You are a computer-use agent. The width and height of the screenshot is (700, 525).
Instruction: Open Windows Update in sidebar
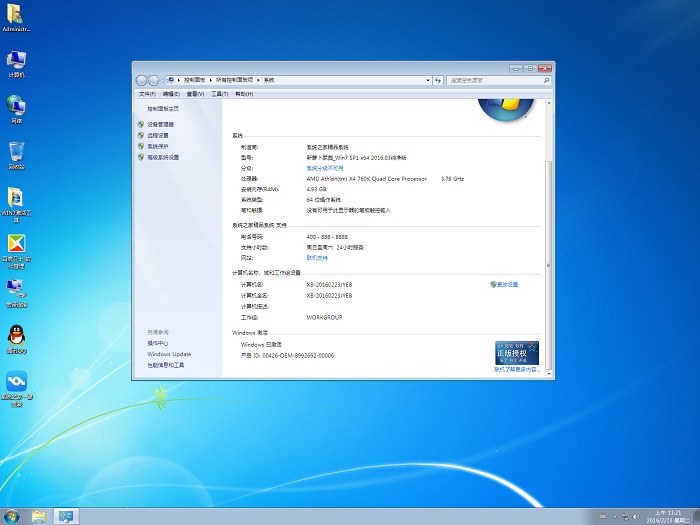(169, 354)
